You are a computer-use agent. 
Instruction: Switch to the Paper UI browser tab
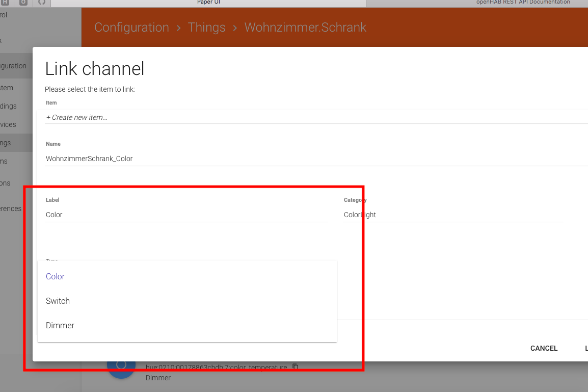[208, 3]
